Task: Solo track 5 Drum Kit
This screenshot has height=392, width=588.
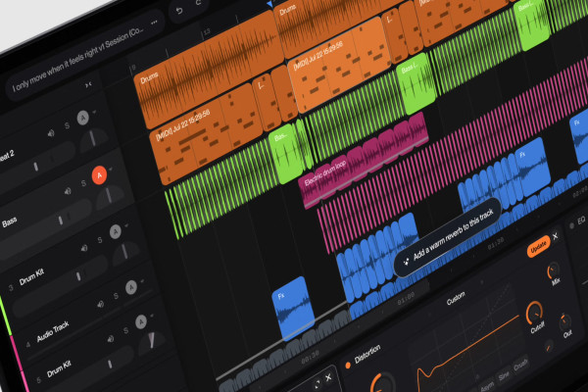Action: point(126,330)
